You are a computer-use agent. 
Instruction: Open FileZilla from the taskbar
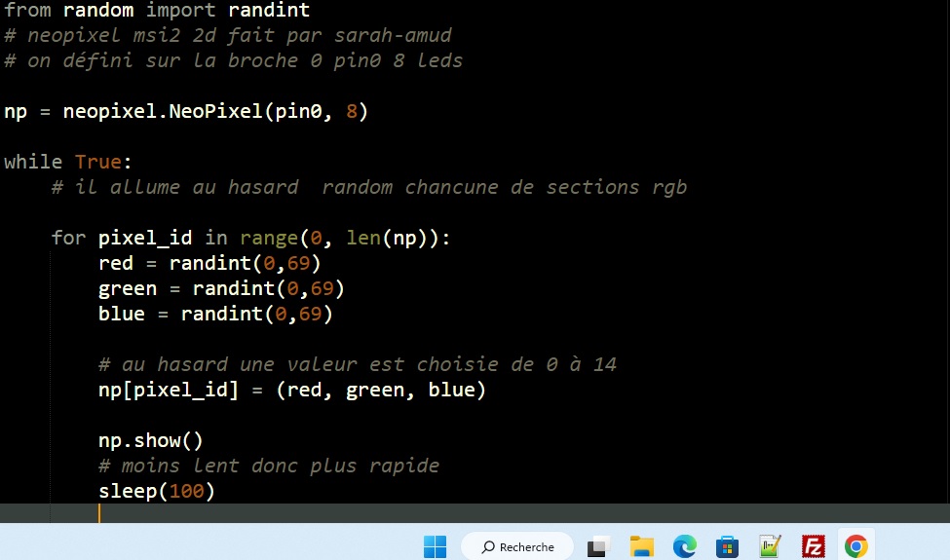[x=813, y=546]
